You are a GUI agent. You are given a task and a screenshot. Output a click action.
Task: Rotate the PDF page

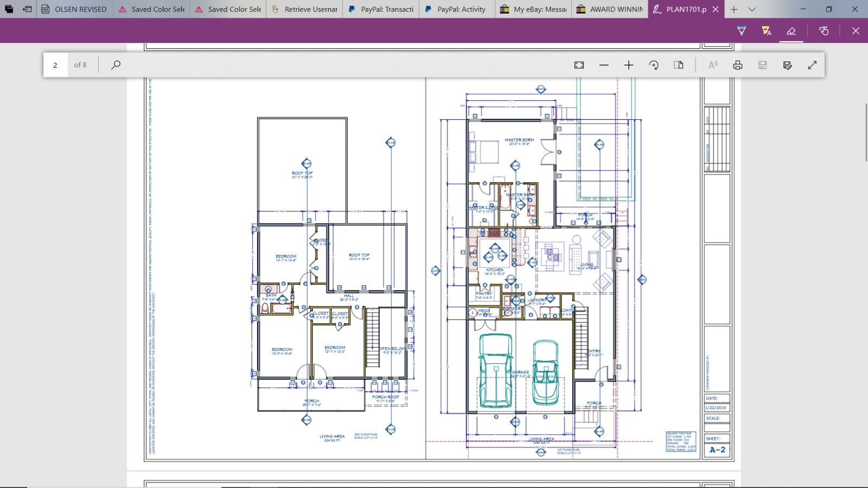coord(654,65)
